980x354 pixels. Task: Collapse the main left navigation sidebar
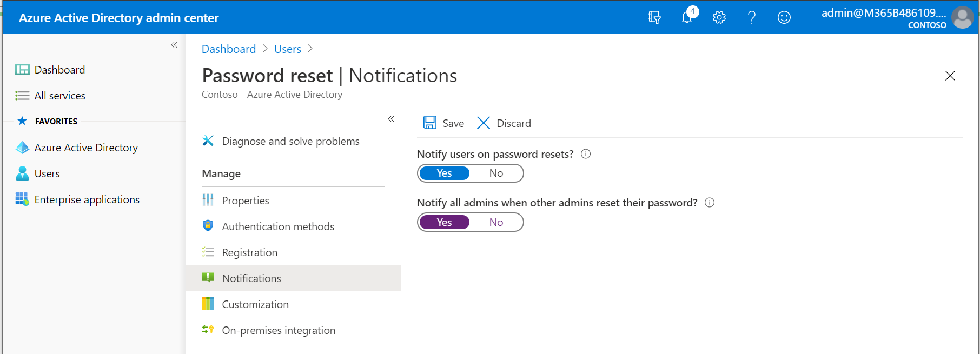tap(174, 45)
